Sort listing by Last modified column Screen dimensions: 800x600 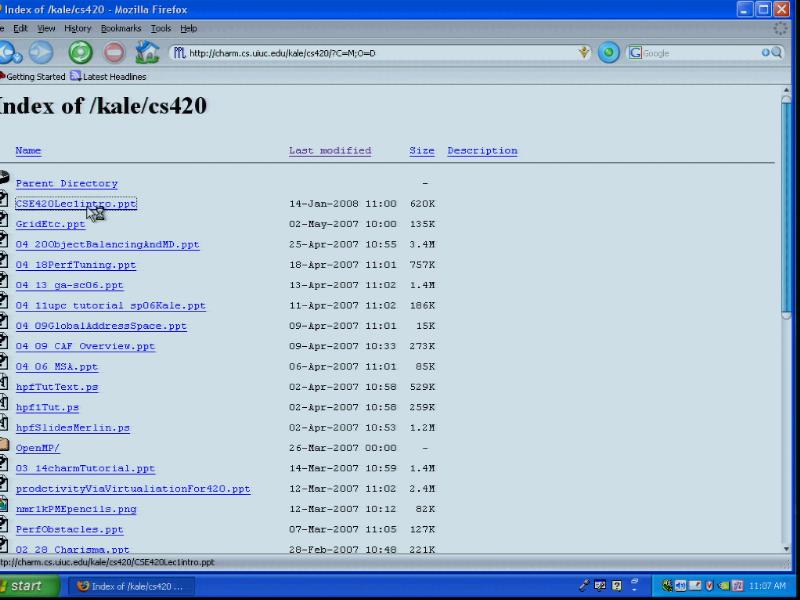pos(329,151)
